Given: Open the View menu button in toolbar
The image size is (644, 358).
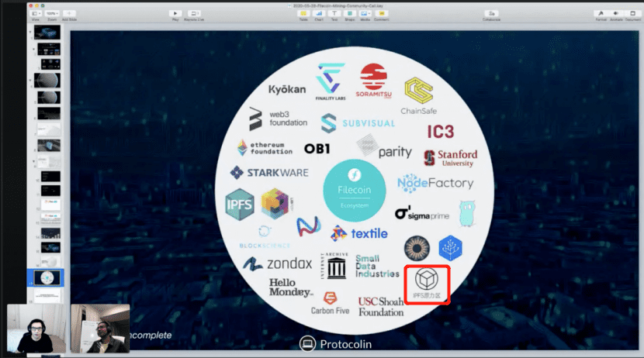Looking at the screenshot, I should point(36,13).
